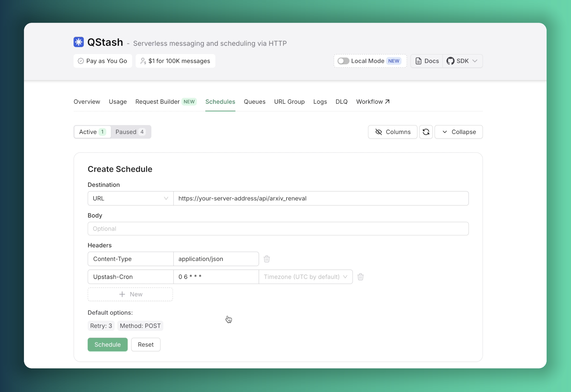Delete the Upstash-Cron header row

pos(360,277)
